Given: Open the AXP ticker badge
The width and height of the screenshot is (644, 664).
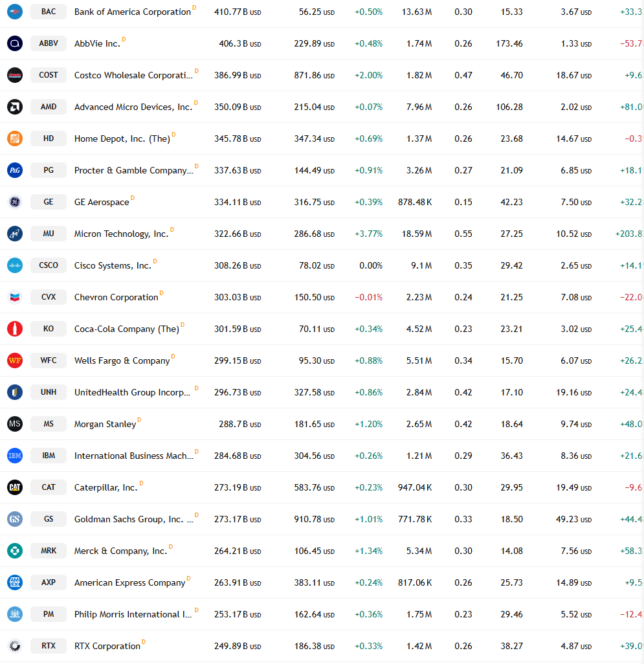Looking at the screenshot, I should 49,582.
